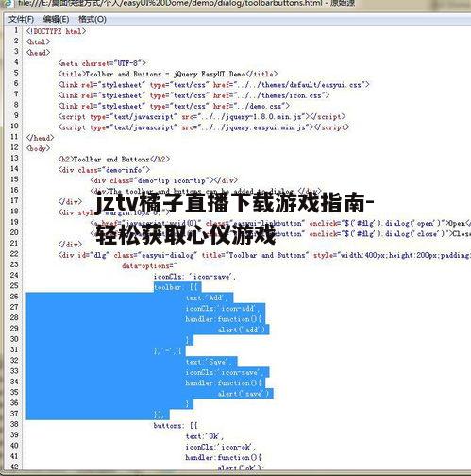This screenshot has height=476, width=471.
Task: Click line number 1 in the gutter
Action: tap(16, 30)
